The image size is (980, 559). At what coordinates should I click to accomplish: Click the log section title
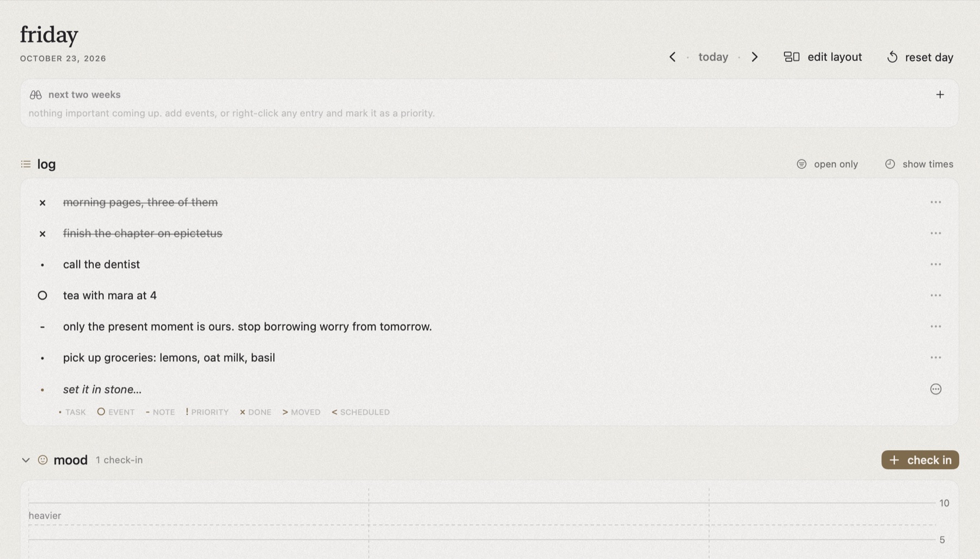[x=46, y=164]
